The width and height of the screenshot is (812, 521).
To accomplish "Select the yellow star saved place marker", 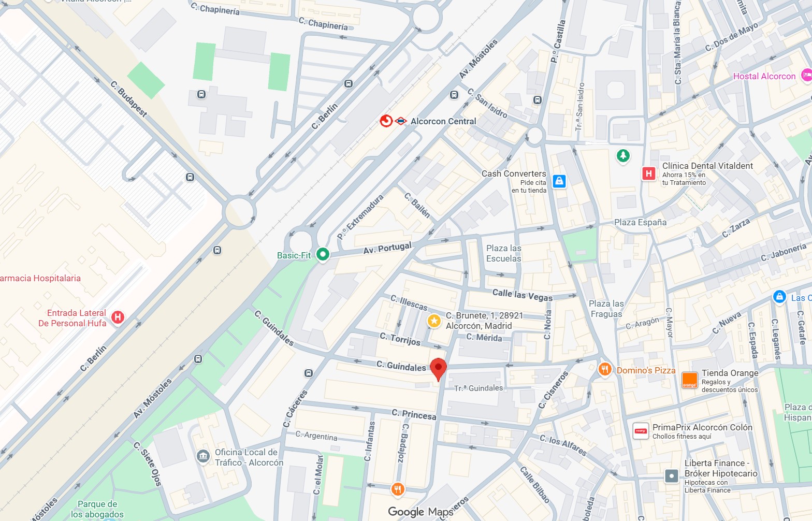I will pyautogui.click(x=434, y=321).
